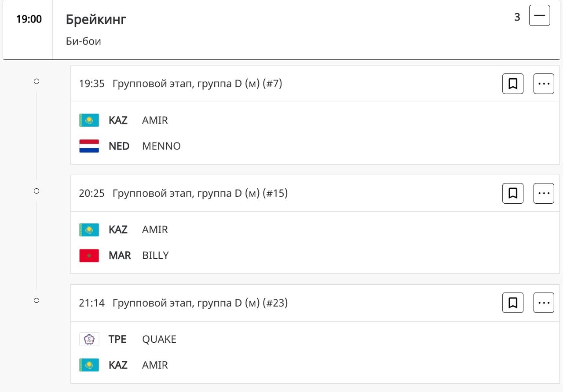563x392 pixels.
Task: Open the Брейкинг event title
Action: pyautogui.click(x=96, y=19)
